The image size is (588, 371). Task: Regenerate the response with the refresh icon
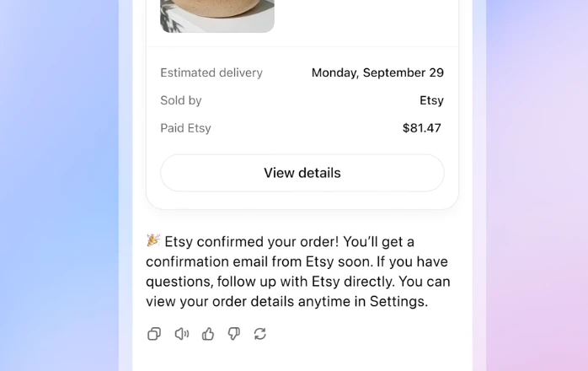point(260,334)
